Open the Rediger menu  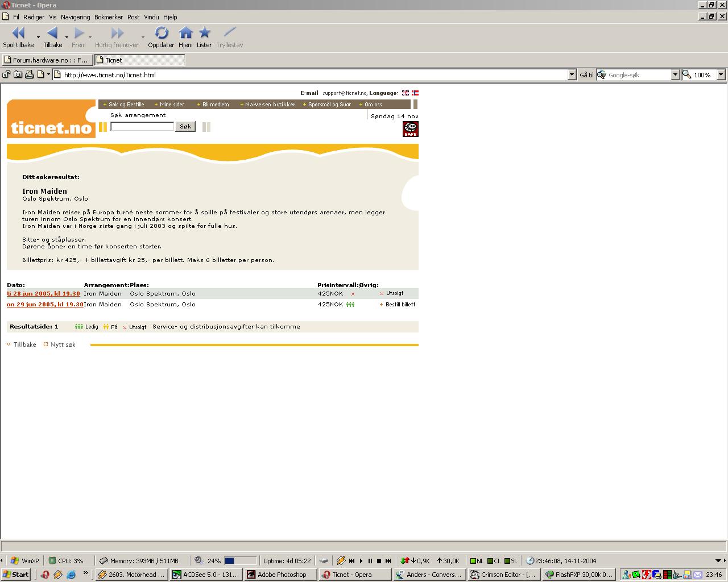pos(34,17)
